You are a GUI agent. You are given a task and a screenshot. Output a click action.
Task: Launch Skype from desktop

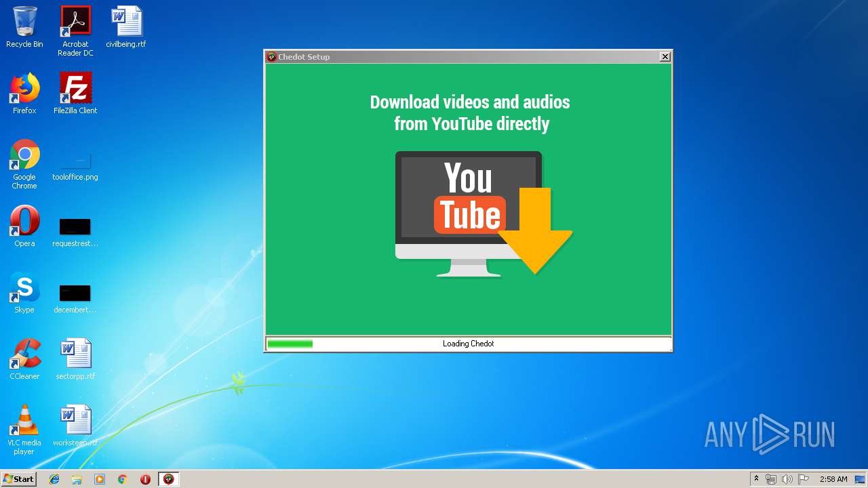[x=24, y=293]
